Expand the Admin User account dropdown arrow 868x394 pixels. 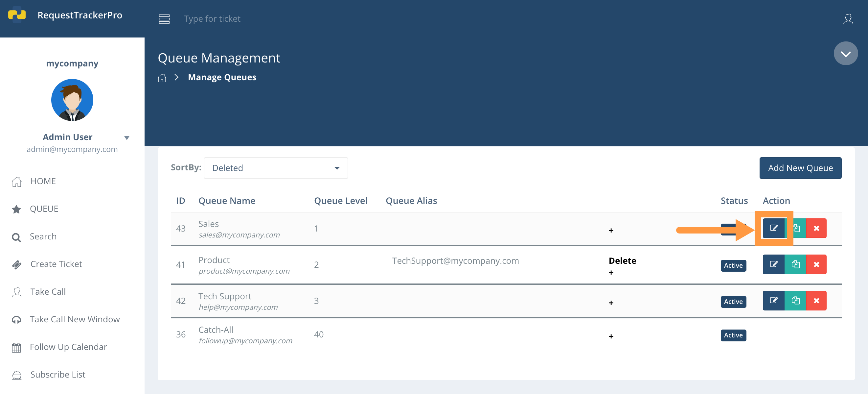[127, 137]
